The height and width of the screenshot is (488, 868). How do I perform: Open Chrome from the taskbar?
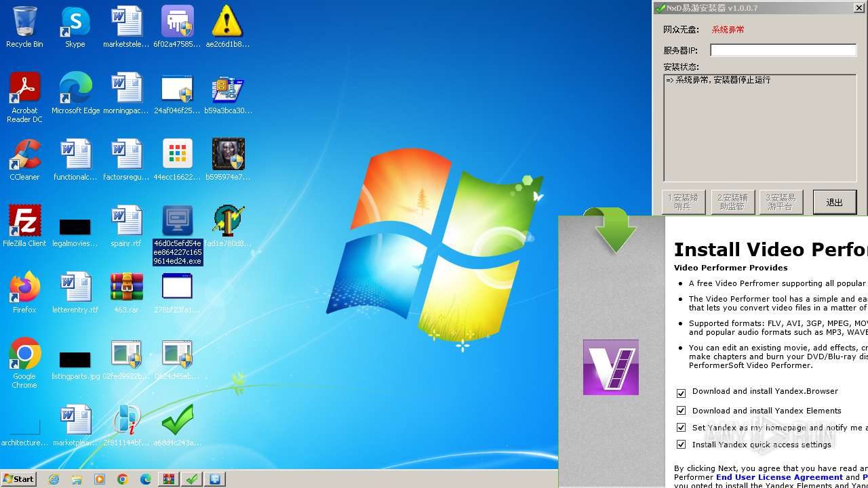point(122,479)
